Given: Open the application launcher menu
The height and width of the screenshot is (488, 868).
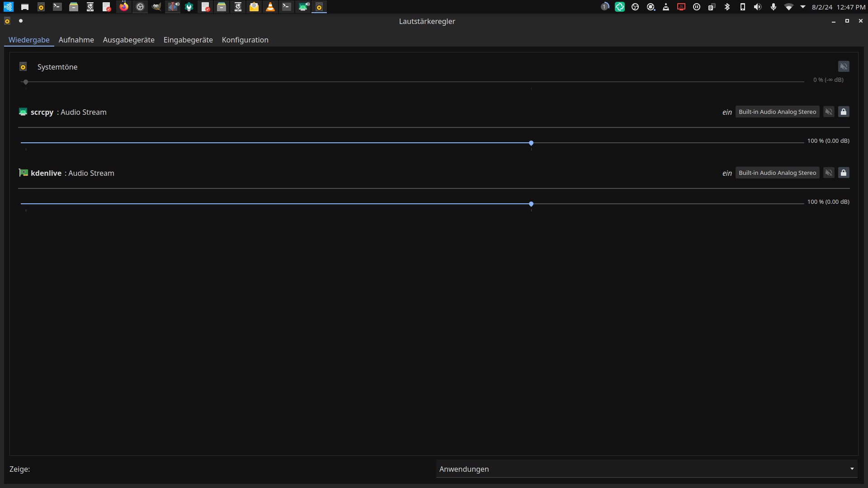Looking at the screenshot, I should click(x=8, y=7).
